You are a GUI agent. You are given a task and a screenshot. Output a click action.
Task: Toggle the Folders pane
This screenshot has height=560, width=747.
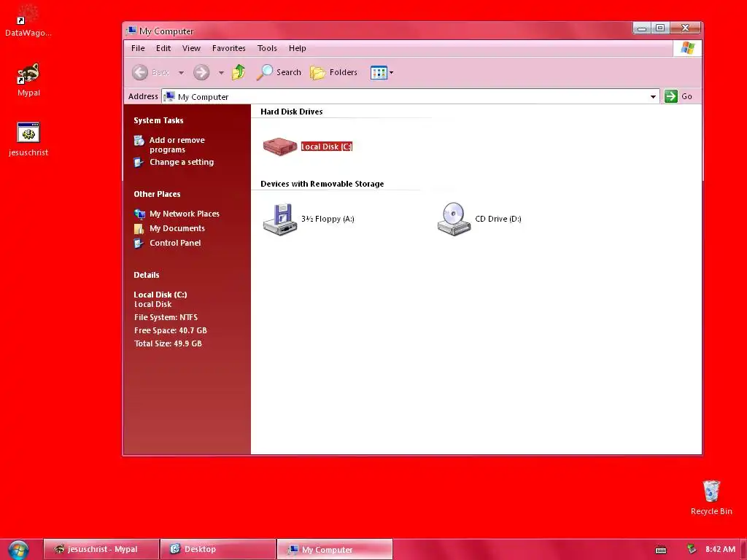pos(333,72)
